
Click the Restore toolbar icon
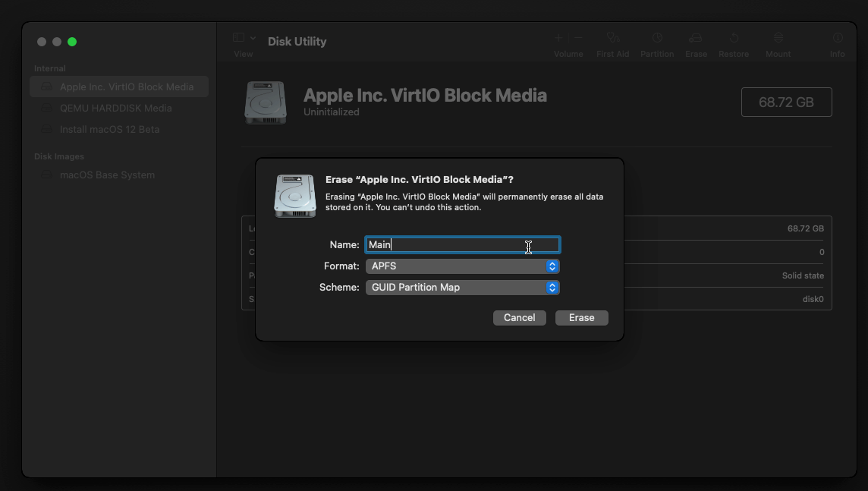pyautogui.click(x=734, y=38)
